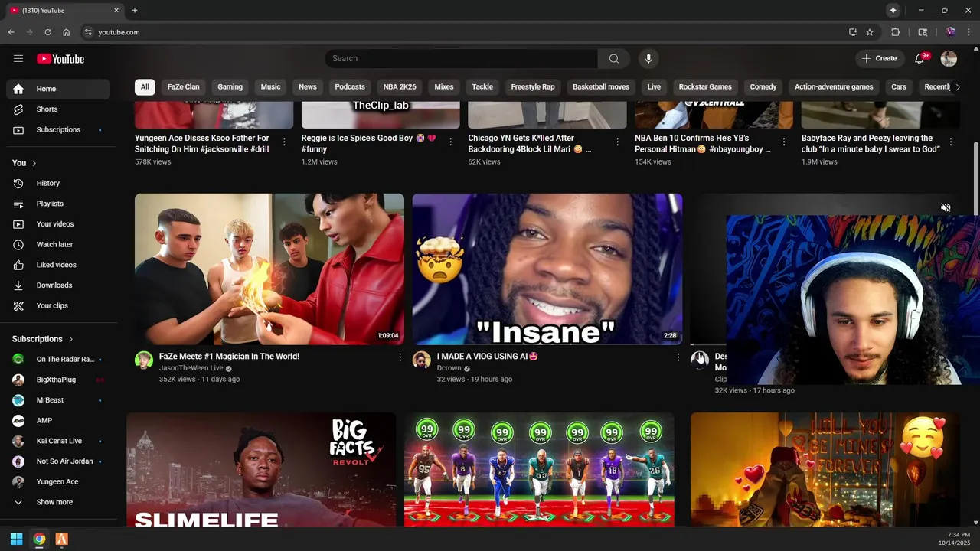Select the Comedy chip
This screenshot has width=980, height=551.
763,87
